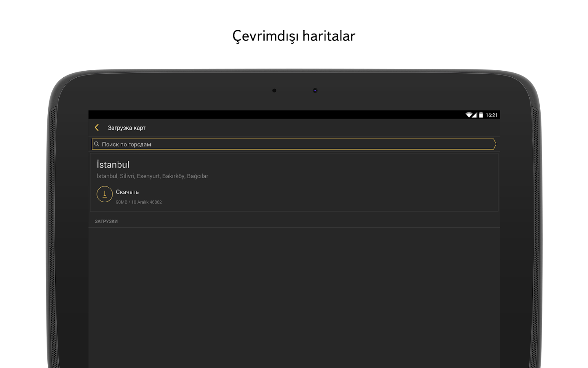This screenshot has height=368, width=588.
Task: Select the 'İstanbul' city title
Action: [113, 164]
